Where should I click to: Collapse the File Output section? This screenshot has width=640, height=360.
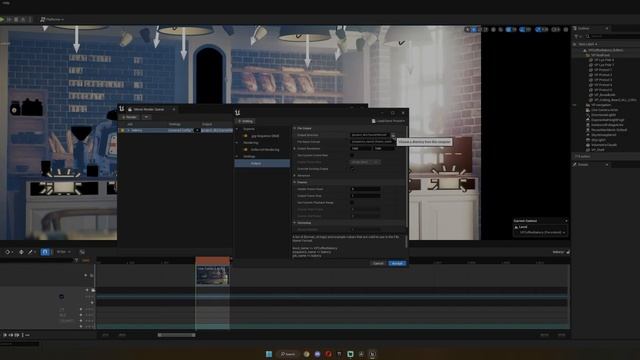click(294, 128)
